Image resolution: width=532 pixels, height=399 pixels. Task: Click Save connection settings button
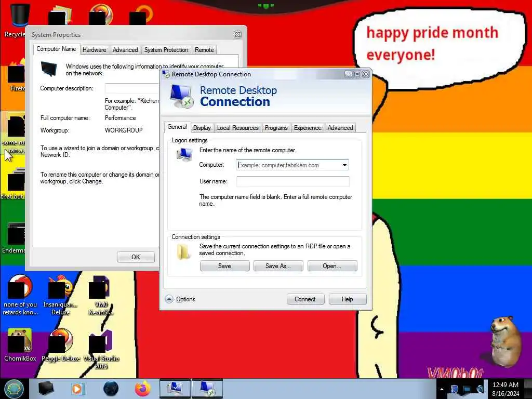click(x=224, y=266)
